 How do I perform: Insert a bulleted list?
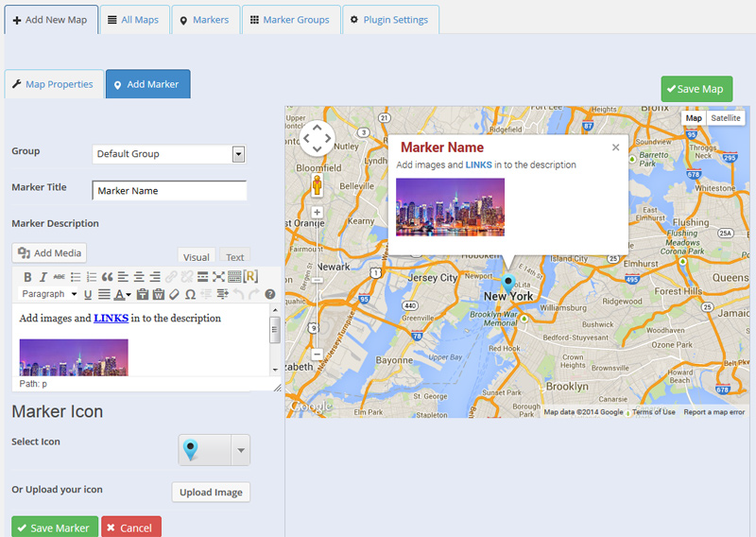click(x=76, y=277)
